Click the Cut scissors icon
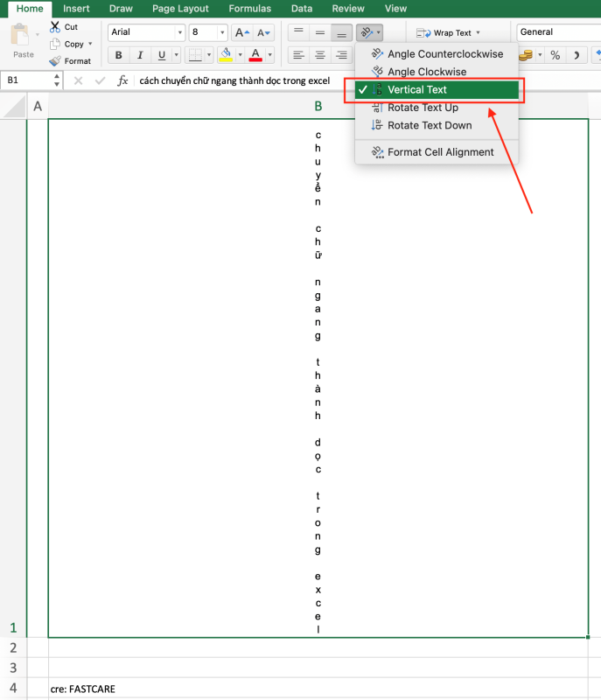This screenshot has height=700, width=601. point(55,27)
